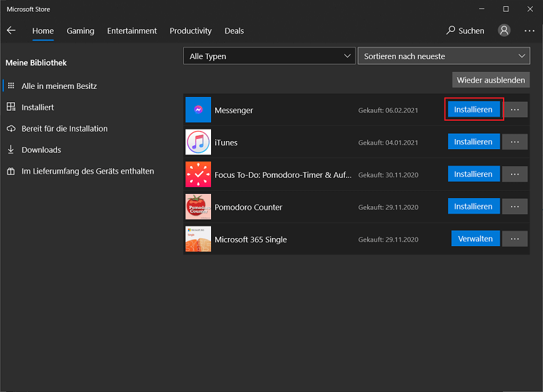Click the Installiert tiles icon
543x392 pixels.
(x=11, y=107)
